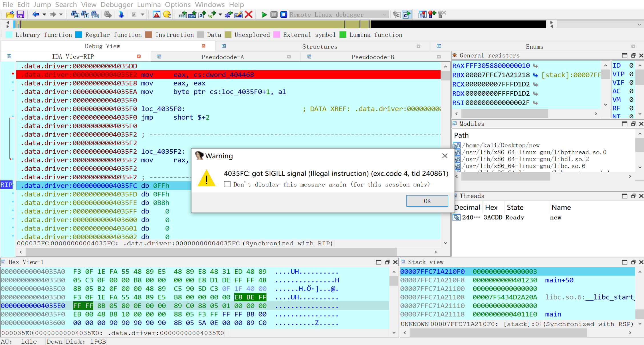Click the navigation band overview strip
The height and width of the screenshot is (345, 644).
tap(279, 25)
